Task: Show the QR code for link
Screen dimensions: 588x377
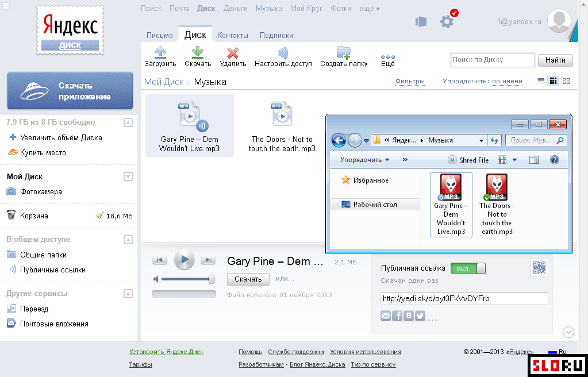Action: [539, 267]
